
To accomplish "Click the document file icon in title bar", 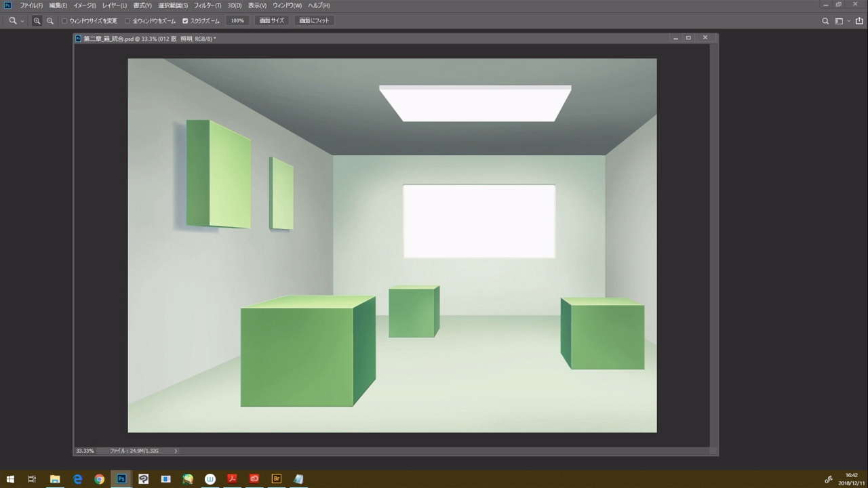I will pyautogui.click(x=78, y=39).
